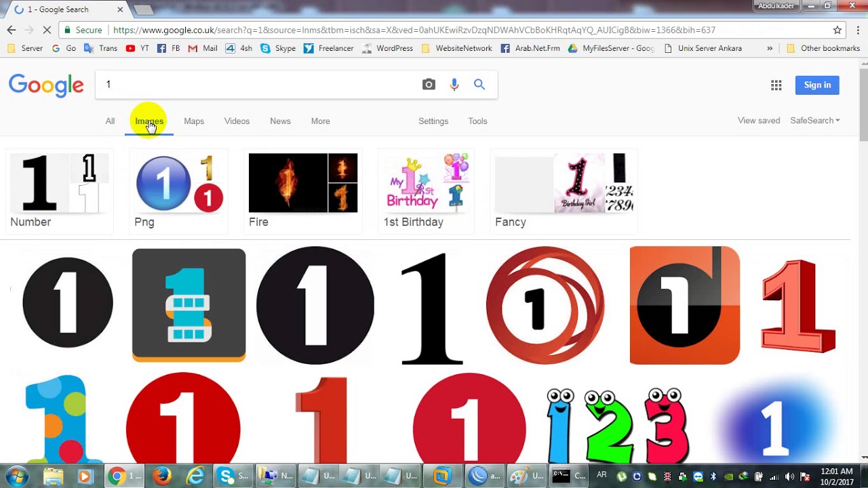Click the volume speaker tray icon
The height and width of the screenshot is (488, 868).
click(x=789, y=476)
